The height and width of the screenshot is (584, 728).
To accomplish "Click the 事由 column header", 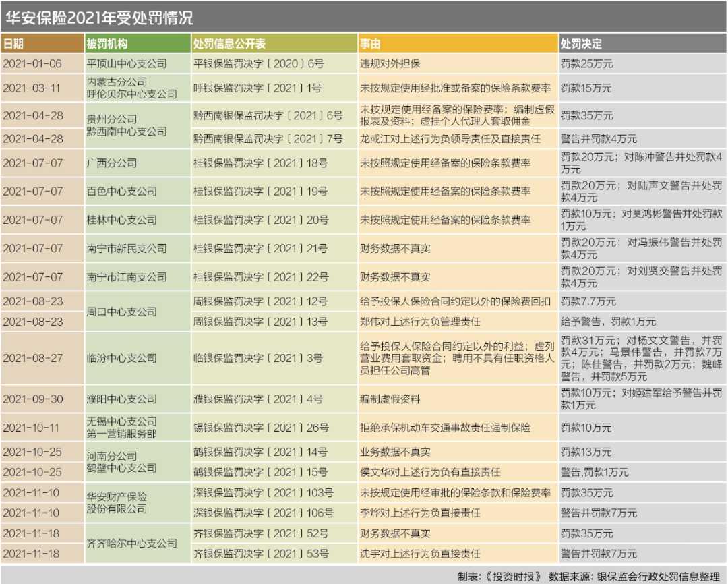I will [458, 44].
